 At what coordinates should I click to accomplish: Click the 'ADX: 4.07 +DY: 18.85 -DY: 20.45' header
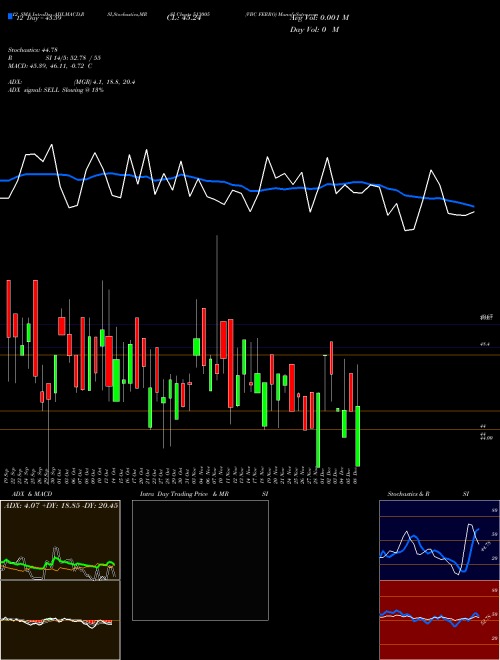tap(61, 505)
